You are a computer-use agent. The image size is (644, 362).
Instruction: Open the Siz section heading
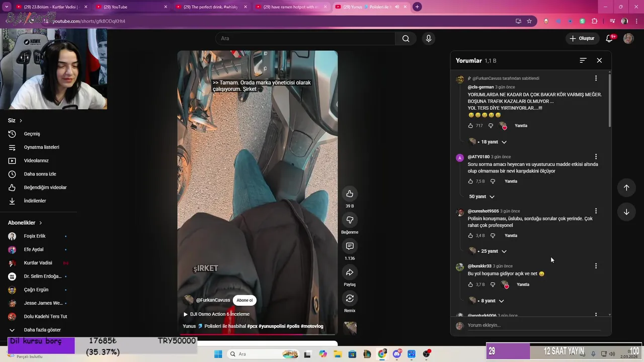pos(15,121)
